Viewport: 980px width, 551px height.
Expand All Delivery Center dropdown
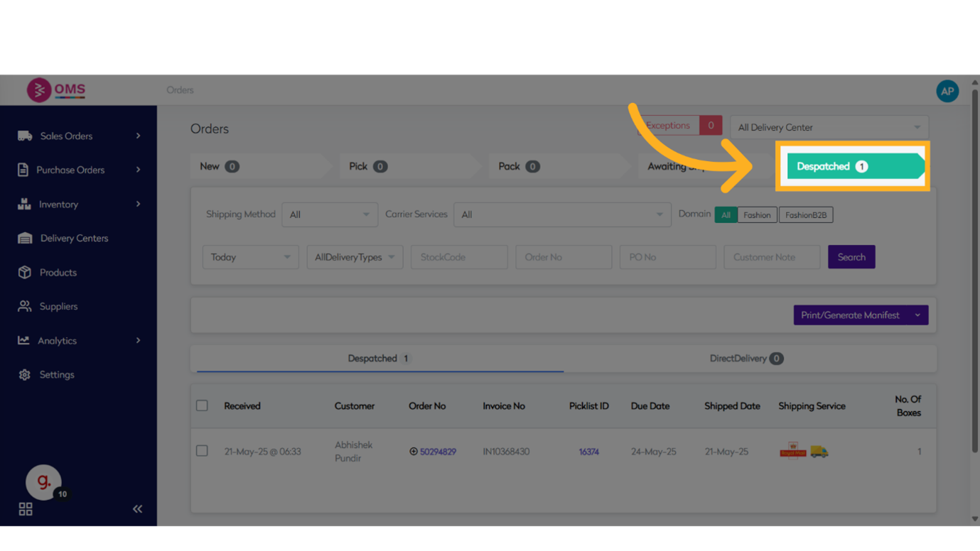[x=829, y=128]
